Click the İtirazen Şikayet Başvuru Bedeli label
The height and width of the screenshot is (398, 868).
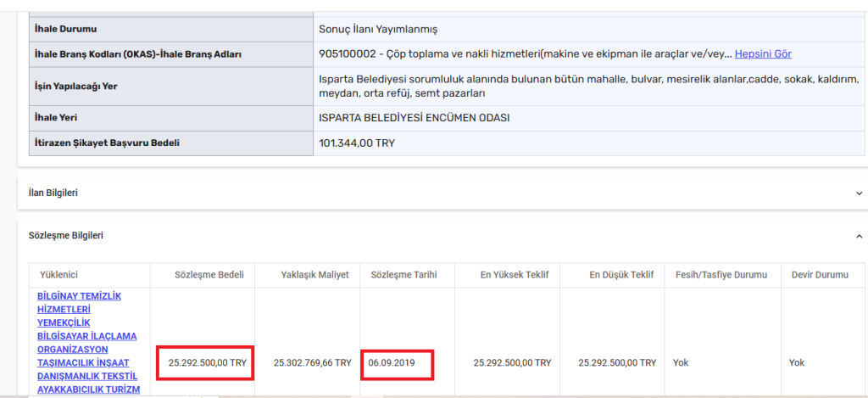click(x=107, y=143)
